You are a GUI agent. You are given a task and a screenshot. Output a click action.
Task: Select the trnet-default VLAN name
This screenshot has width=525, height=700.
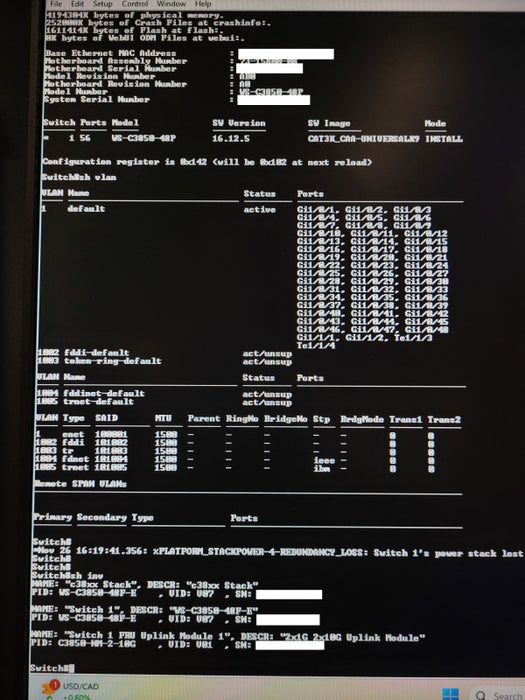pos(98,401)
